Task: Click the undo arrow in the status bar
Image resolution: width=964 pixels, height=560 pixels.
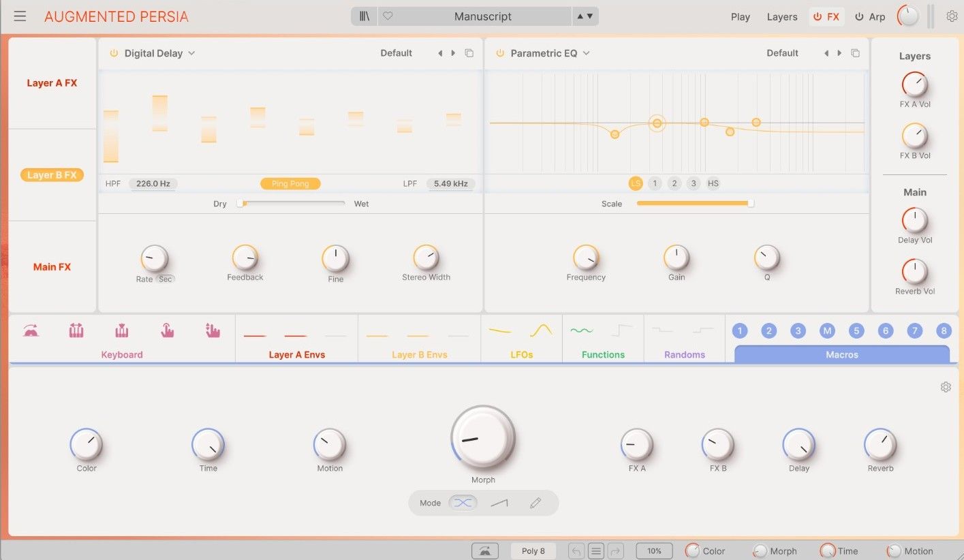Action: click(576, 550)
